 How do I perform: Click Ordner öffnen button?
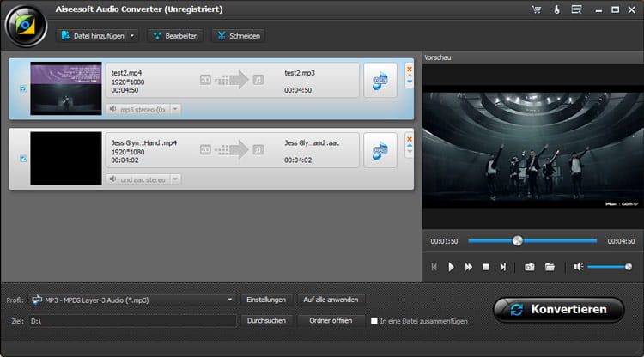(331, 321)
